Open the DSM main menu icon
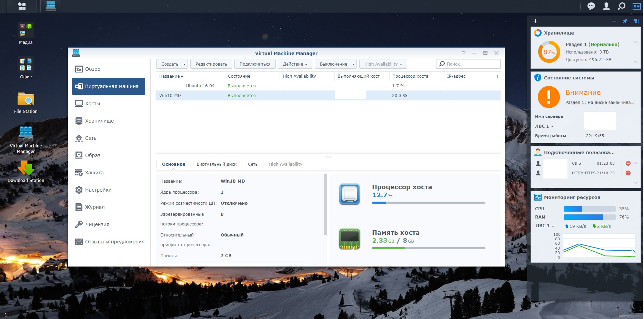The width and height of the screenshot is (644, 319). [22, 6]
